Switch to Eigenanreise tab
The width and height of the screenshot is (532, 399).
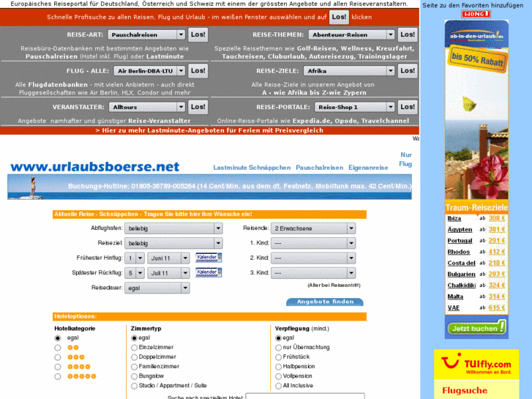coord(368,168)
